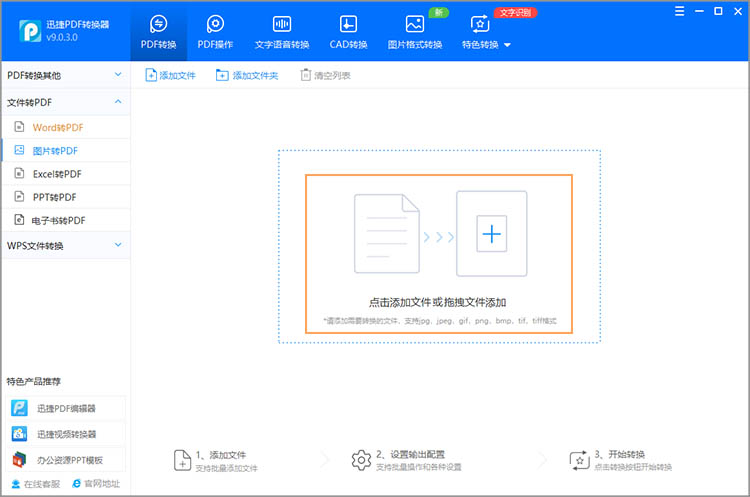Choose Excel转PDF conversion
Screen dimensions: 750x497
pos(66,174)
